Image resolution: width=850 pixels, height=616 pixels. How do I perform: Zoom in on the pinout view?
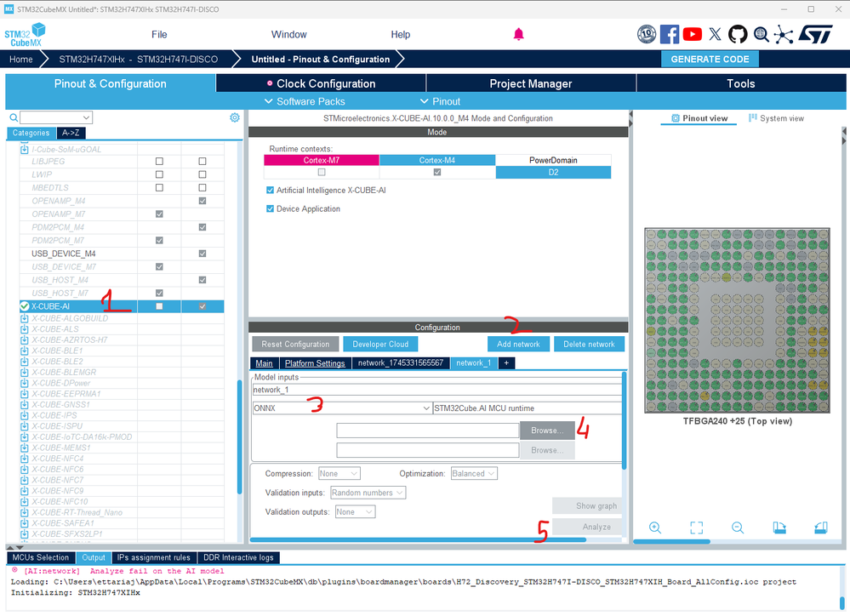tap(655, 528)
